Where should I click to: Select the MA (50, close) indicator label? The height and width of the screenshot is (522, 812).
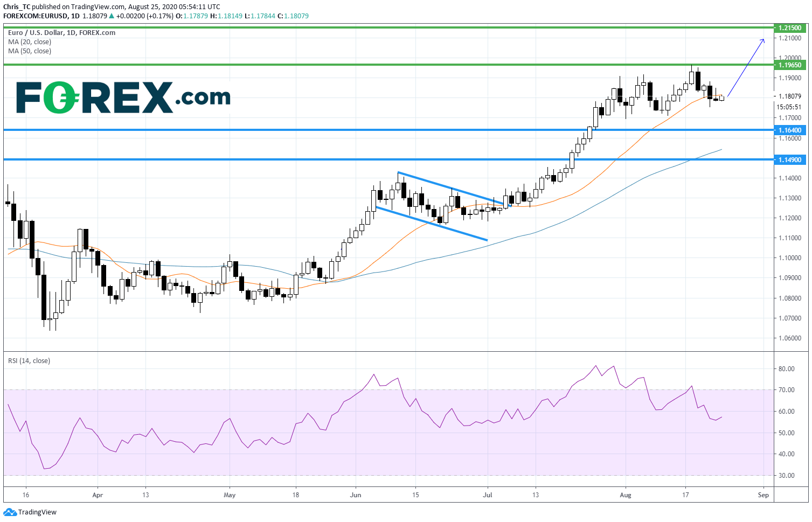coord(30,51)
